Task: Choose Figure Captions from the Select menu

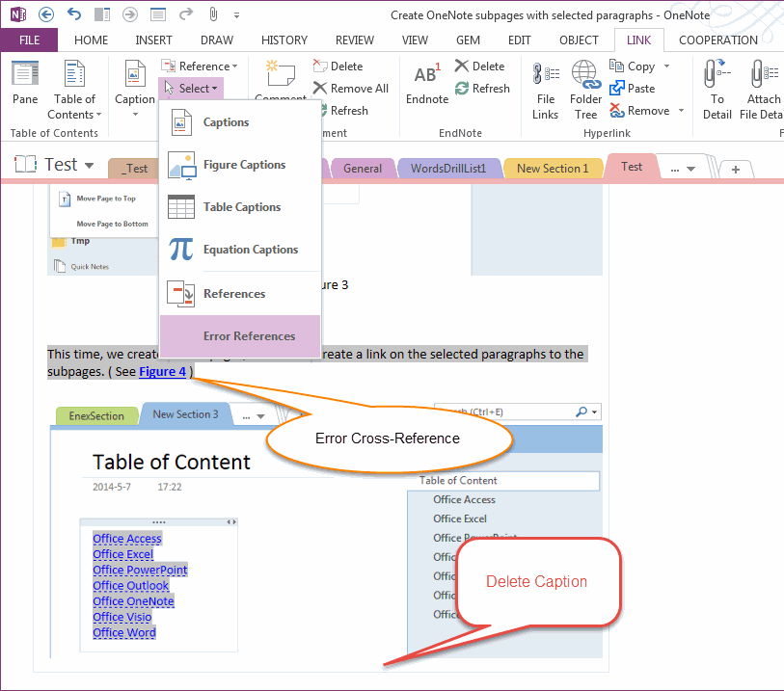Action: pos(240,165)
